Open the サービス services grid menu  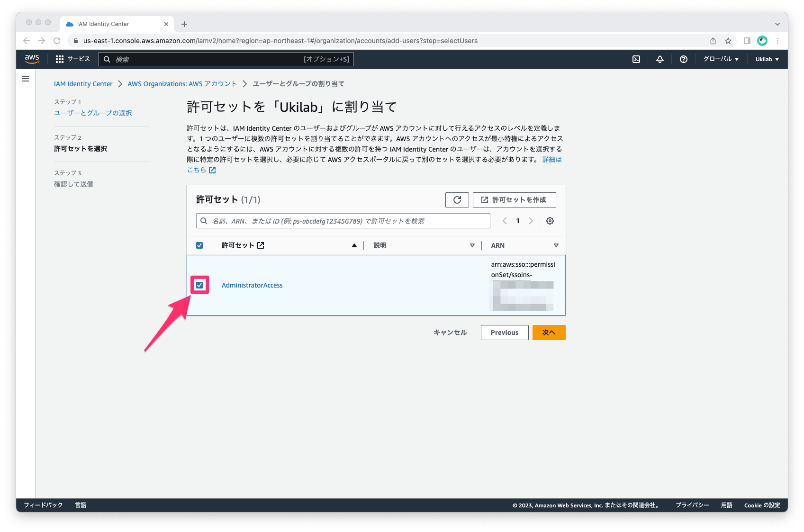coord(72,59)
